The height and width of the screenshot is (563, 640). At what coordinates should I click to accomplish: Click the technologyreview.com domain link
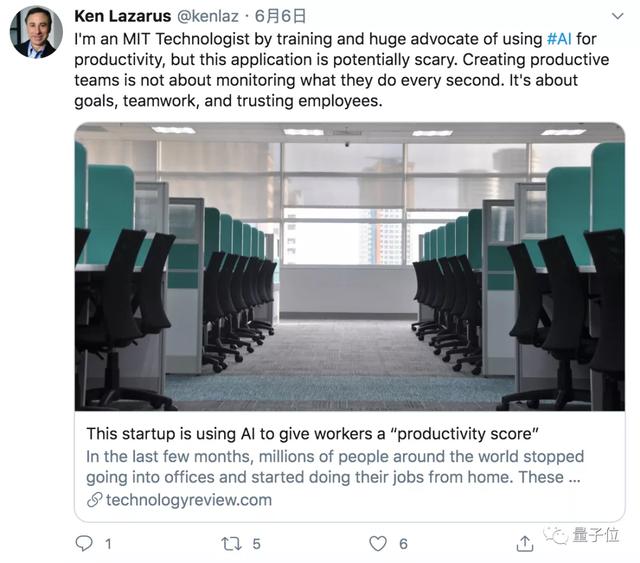pyautogui.click(x=189, y=500)
